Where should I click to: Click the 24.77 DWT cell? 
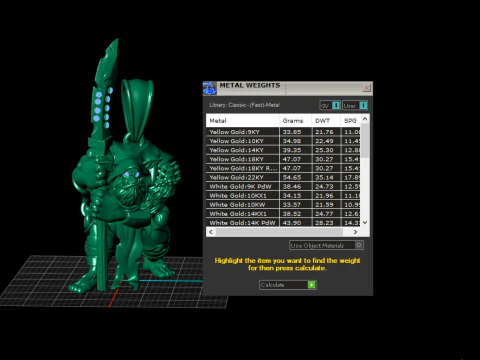[x=326, y=214]
